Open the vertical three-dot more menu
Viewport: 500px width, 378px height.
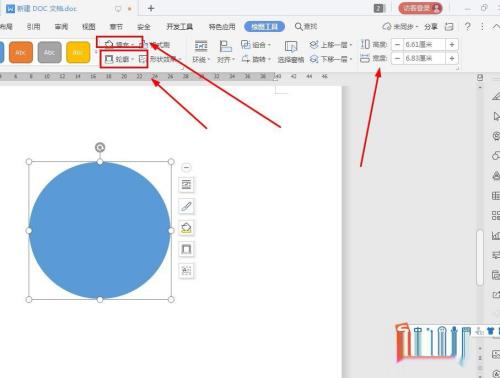click(482, 26)
